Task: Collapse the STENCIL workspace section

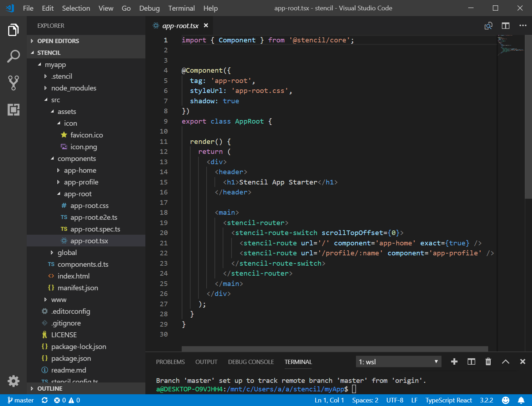Action: point(86,53)
